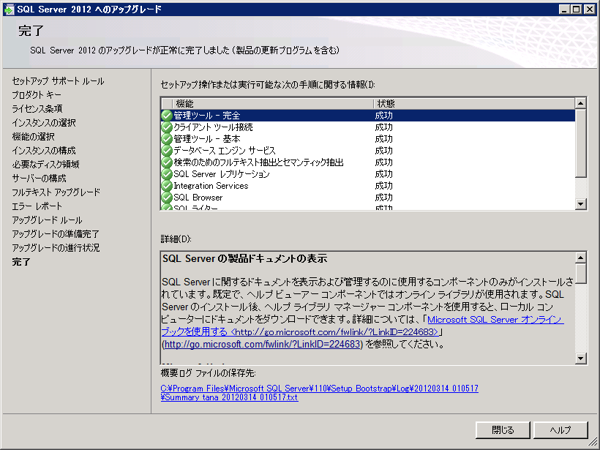Viewport: 600px width, 450px height.
Task: Click インスタンスの構成 step in sidebar
Action: [x=44, y=150]
